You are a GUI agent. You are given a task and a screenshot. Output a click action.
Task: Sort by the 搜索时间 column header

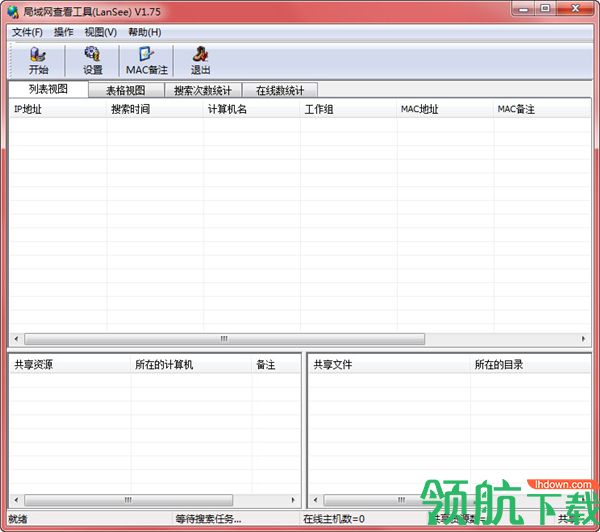coord(155,109)
